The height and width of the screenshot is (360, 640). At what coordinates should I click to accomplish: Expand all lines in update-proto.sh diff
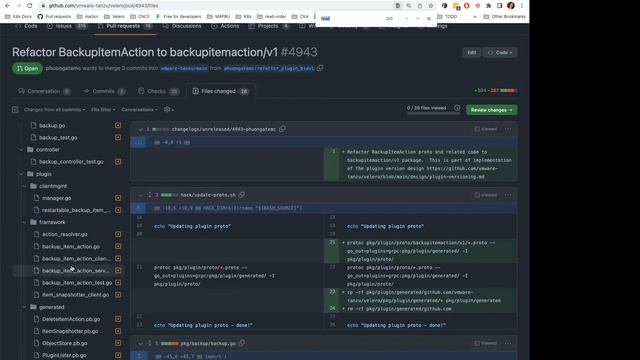tap(150, 195)
